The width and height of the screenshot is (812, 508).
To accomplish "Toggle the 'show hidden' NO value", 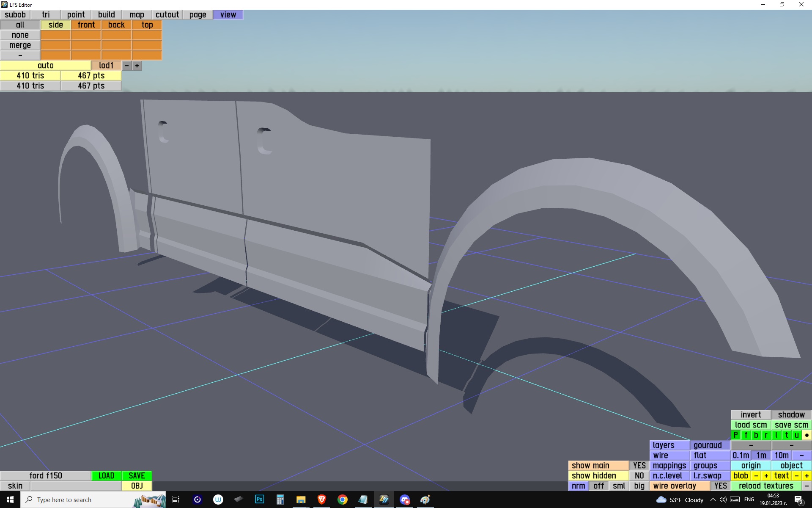I will (639, 476).
